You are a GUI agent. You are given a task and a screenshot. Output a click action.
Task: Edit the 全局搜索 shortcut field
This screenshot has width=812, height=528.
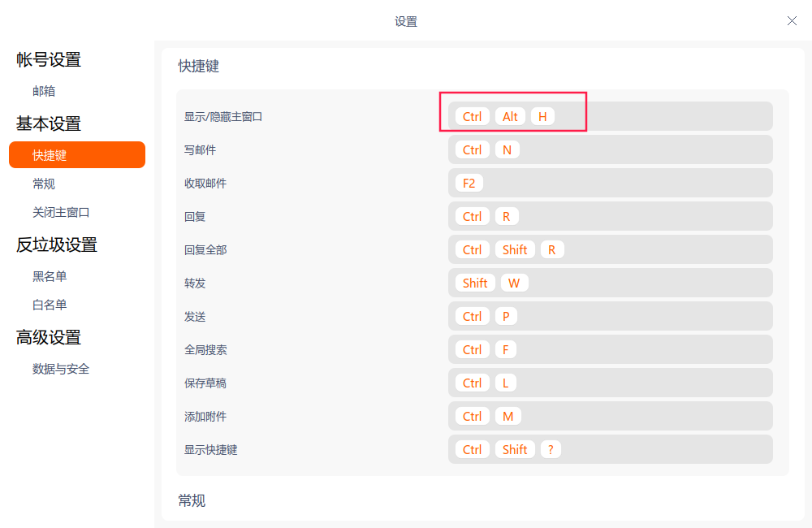pos(610,349)
